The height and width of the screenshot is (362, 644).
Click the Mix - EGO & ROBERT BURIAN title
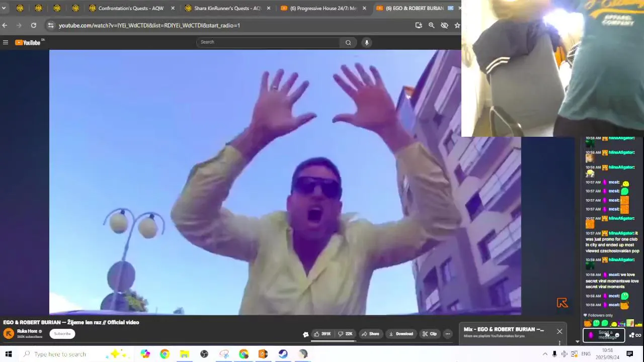(x=504, y=329)
